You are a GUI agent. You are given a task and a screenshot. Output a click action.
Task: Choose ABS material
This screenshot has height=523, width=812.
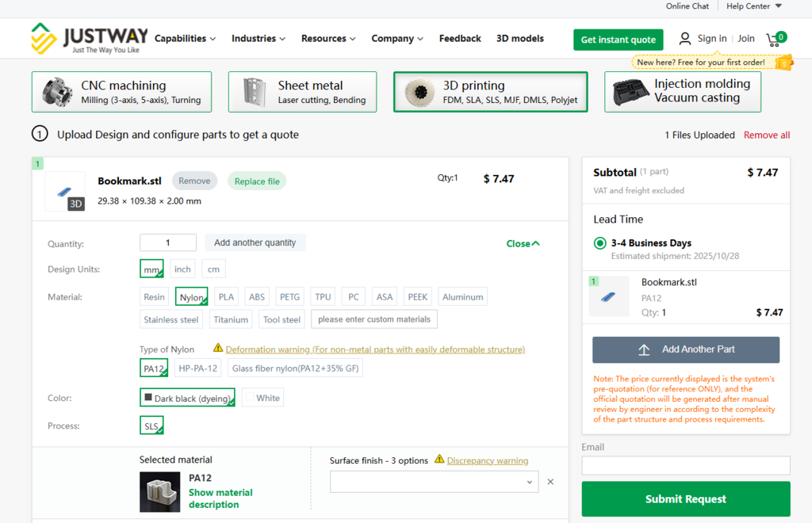257,297
